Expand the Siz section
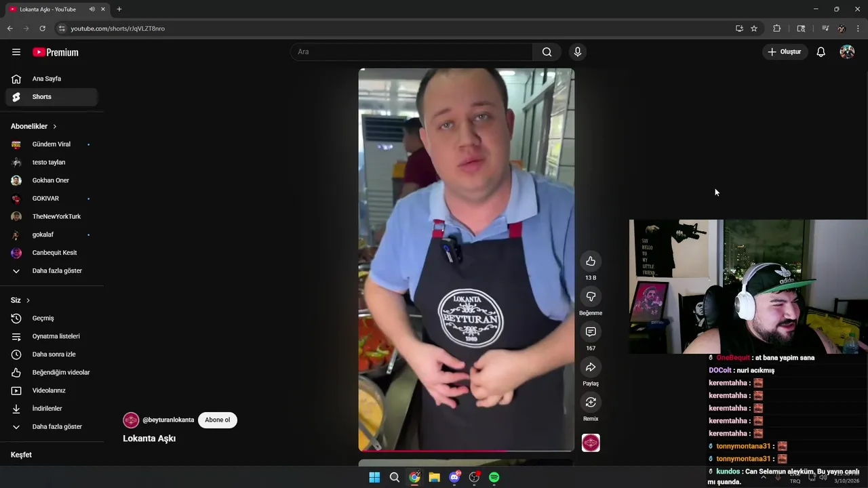Image resolution: width=868 pixels, height=488 pixels. click(x=20, y=300)
